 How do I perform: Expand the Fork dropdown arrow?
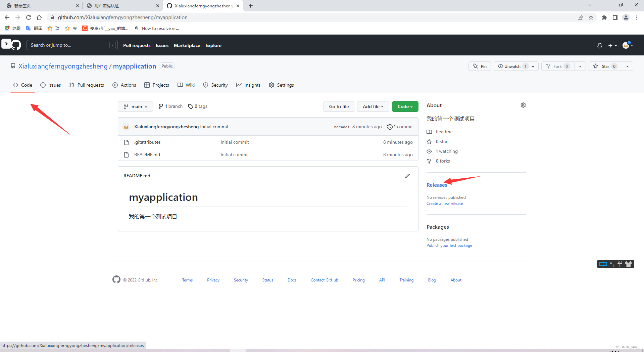click(x=580, y=66)
